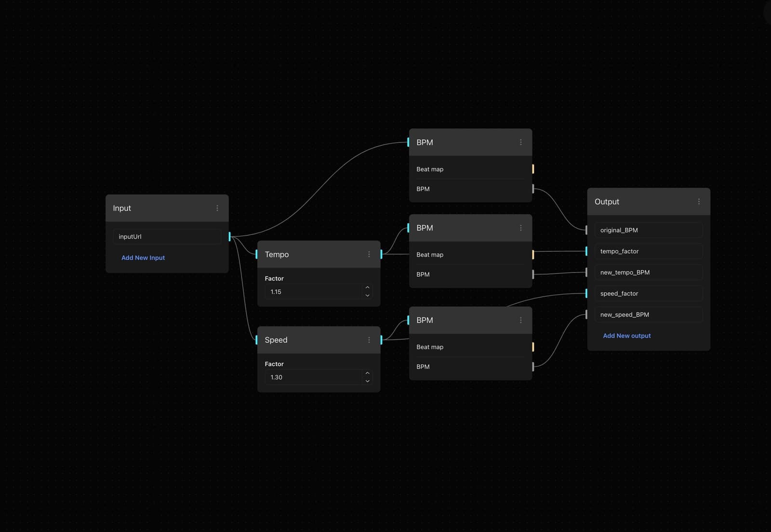Open the top BPM node's options menu
This screenshot has width=771, height=532.
[x=520, y=143]
